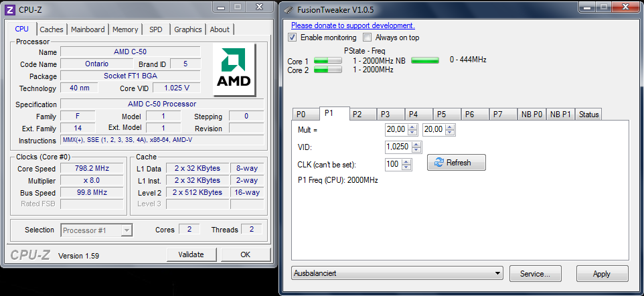Click OK in the CPU-Z window
The height and width of the screenshot is (296, 644).
click(245, 254)
